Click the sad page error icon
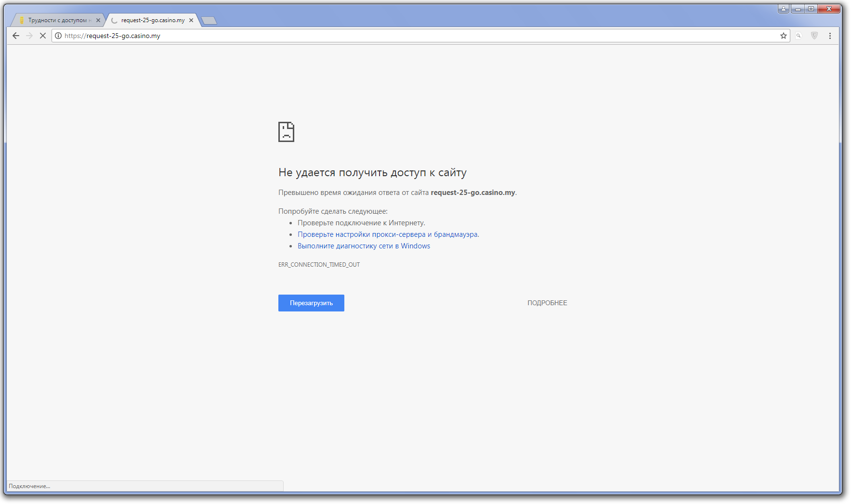 click(286, 132)
